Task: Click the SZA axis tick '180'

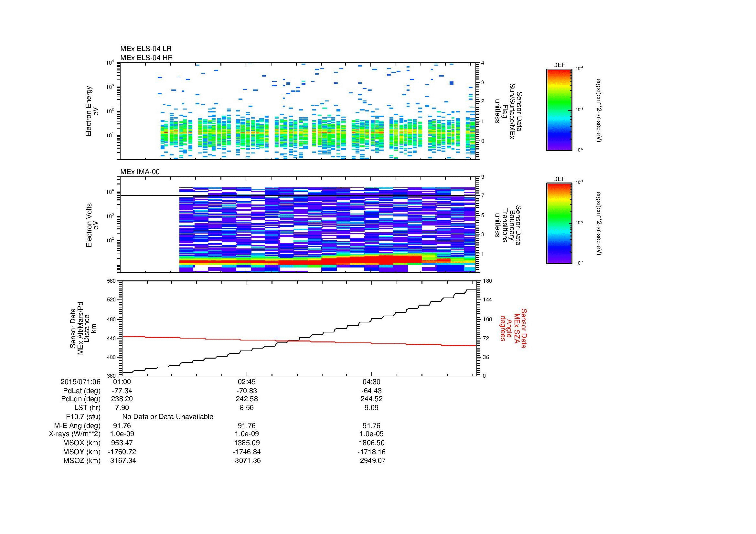Action: [487, 281]
